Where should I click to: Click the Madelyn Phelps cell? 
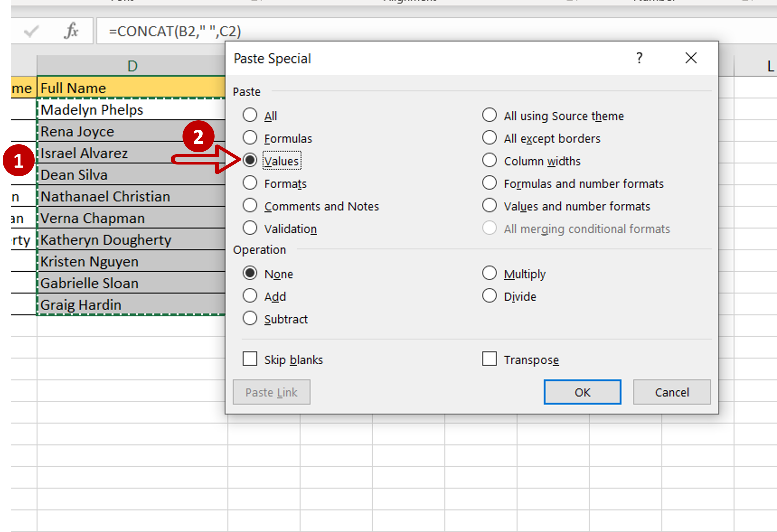click(x=131, y=109)
